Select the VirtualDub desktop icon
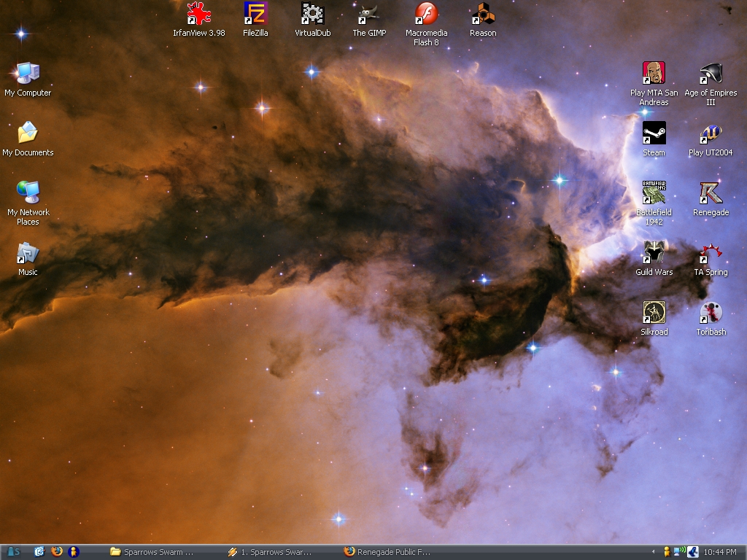This screenshot has width=747, height=560. point(312,14)
